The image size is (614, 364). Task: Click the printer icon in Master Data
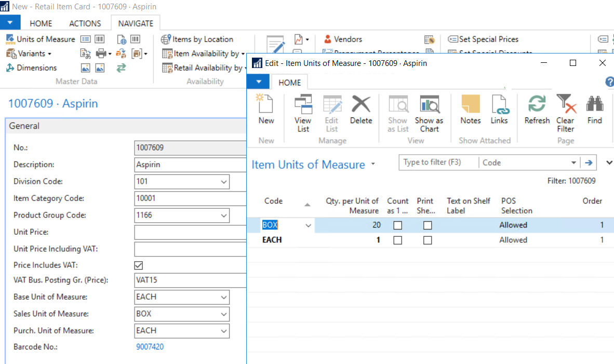(101, 53)
